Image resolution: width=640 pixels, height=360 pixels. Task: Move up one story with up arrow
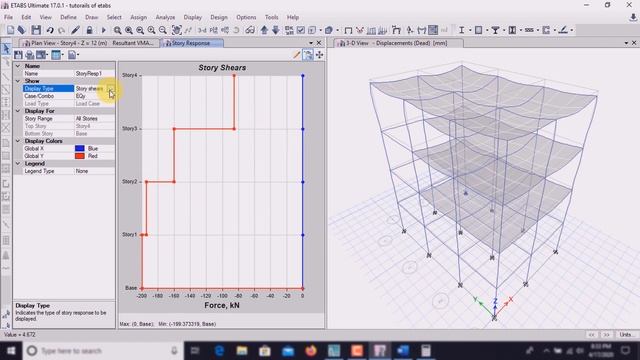point(264,30)
